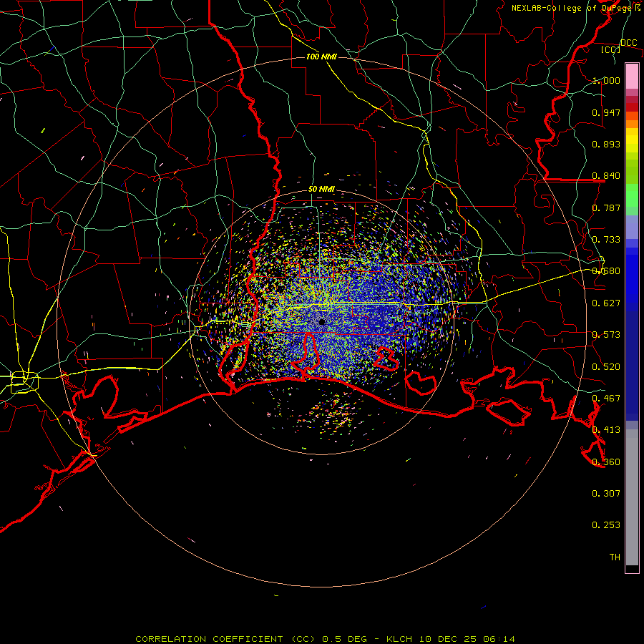Click the 0.467 color scale value
The image size is (644, 644).
(x=606, y=399)
